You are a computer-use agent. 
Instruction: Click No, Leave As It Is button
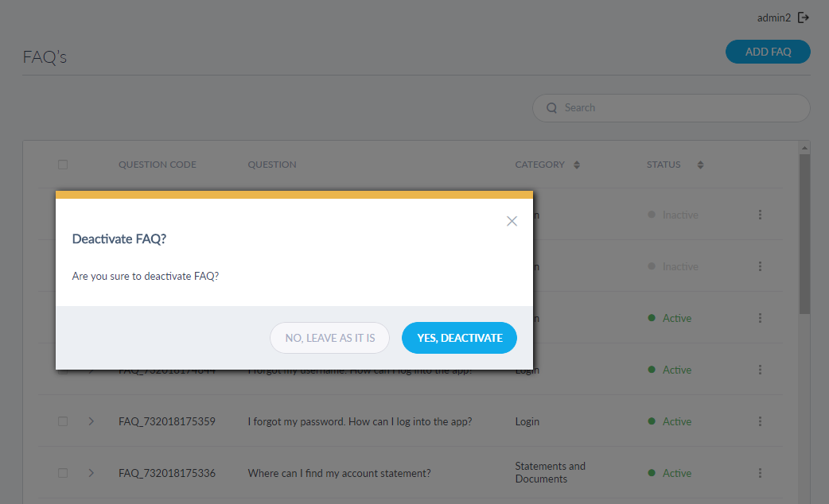(329, 338)
